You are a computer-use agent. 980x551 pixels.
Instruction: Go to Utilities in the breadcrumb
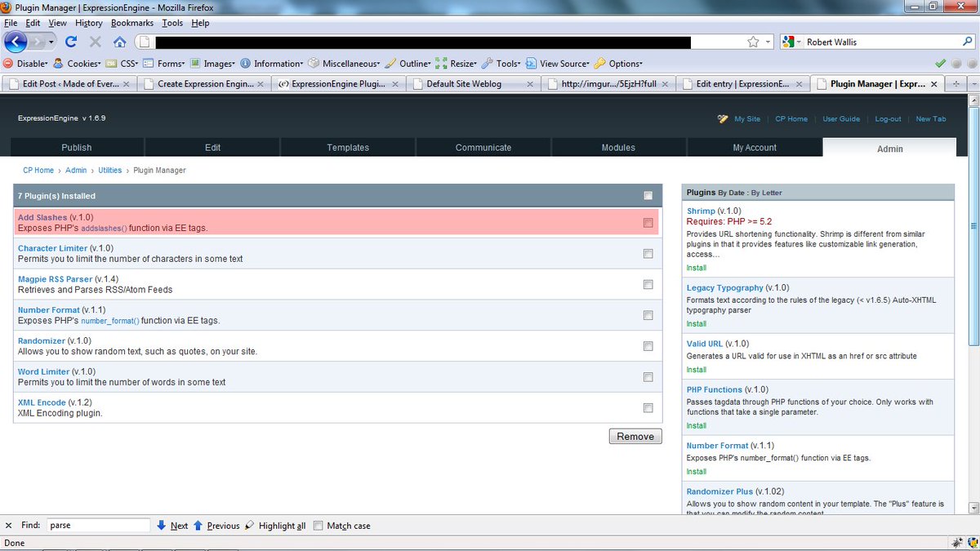109,171
